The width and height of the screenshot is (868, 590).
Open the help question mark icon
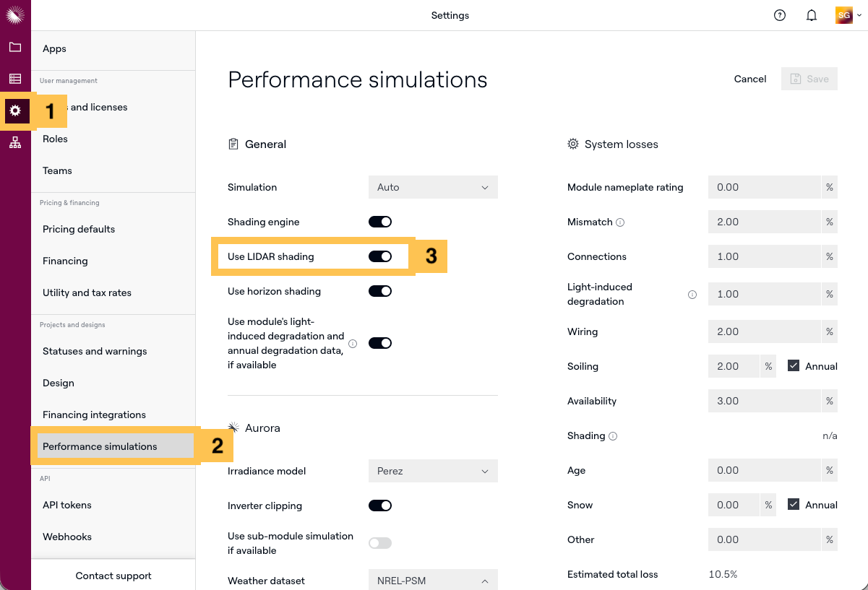(780, 15)
